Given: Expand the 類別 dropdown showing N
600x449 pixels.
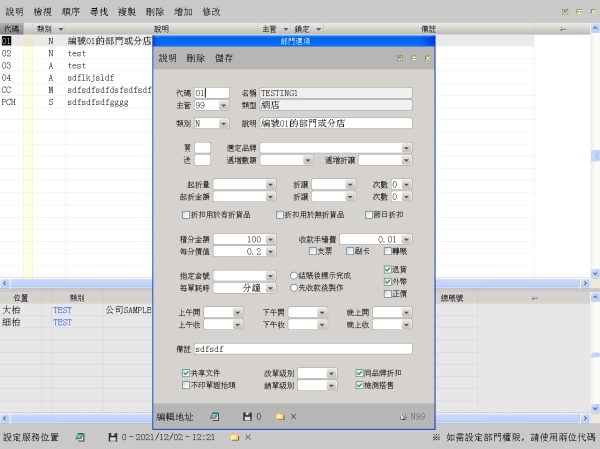Looking at the screenshot, I should (x=223, y=123).
